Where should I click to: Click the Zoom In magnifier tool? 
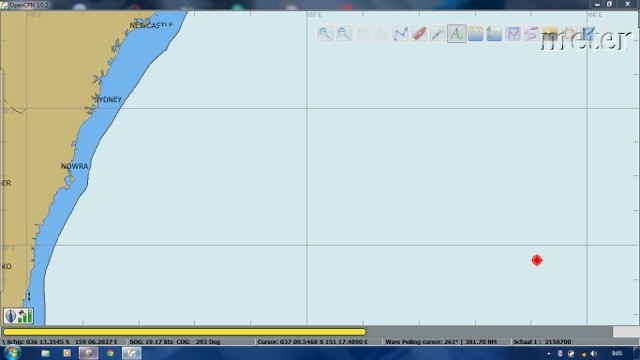325,33
